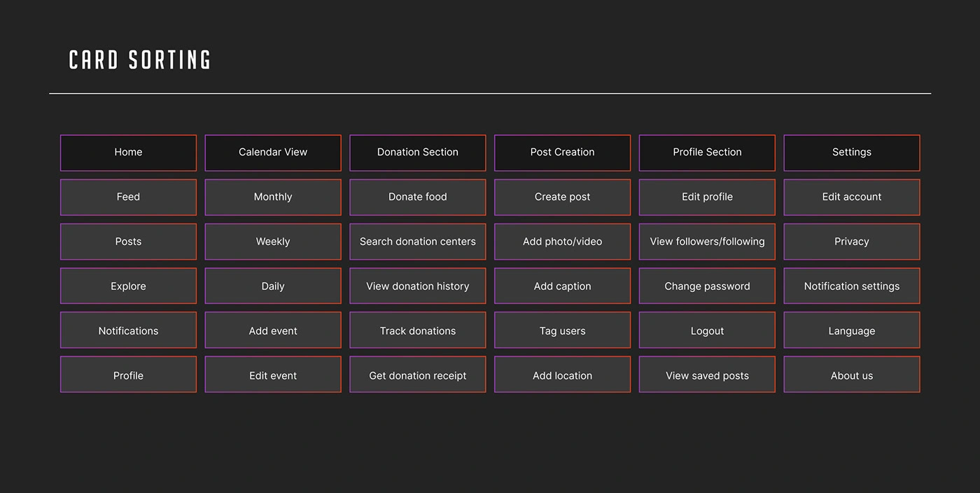Click the Feed card
Viewport: 980px width, 493px height.
128,197
